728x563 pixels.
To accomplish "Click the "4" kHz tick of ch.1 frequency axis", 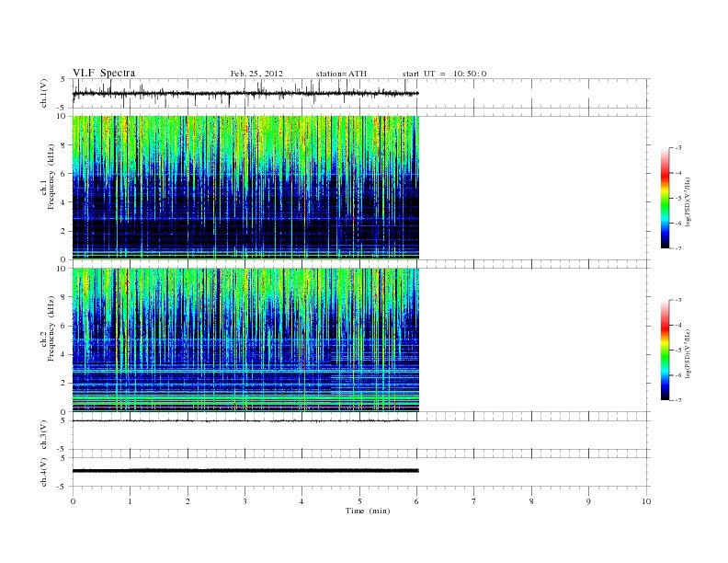I will click(x=63, y=202).
